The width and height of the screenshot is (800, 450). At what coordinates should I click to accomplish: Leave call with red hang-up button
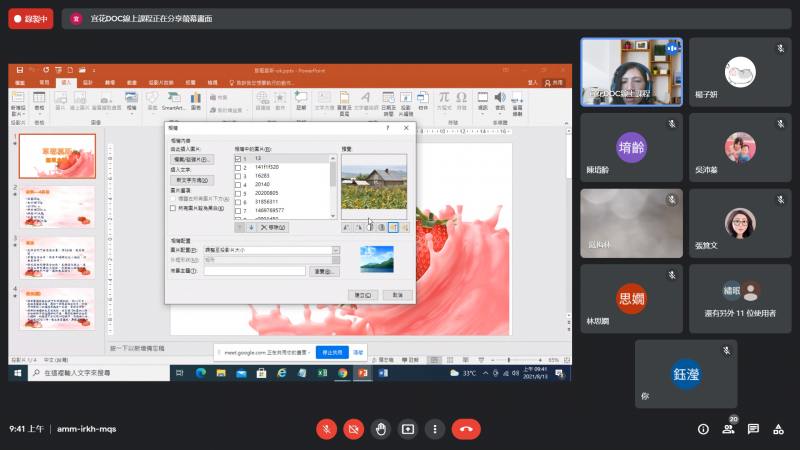click(x=466, y=429)
